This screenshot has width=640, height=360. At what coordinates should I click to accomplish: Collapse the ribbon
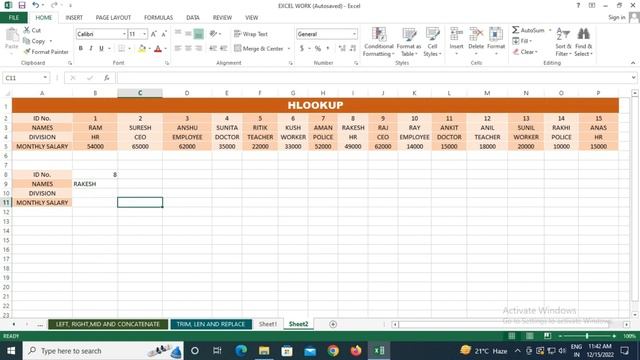[x=633, y=63]
